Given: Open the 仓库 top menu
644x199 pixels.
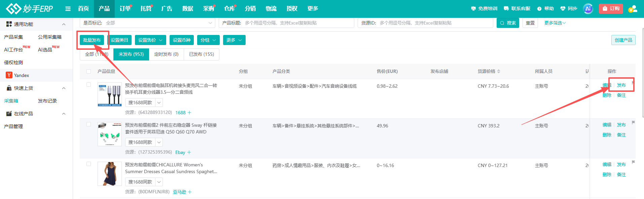Looking at the screenshot, I should 229,9.
